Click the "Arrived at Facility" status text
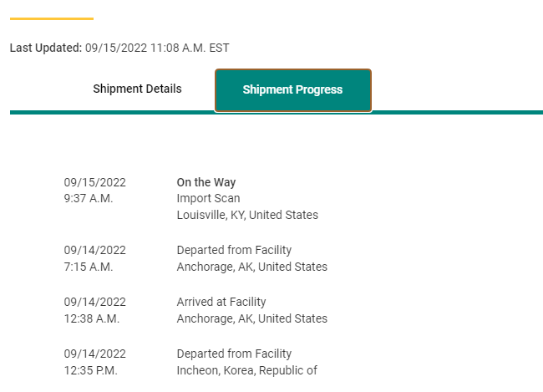543x392 pixels. 221,302
